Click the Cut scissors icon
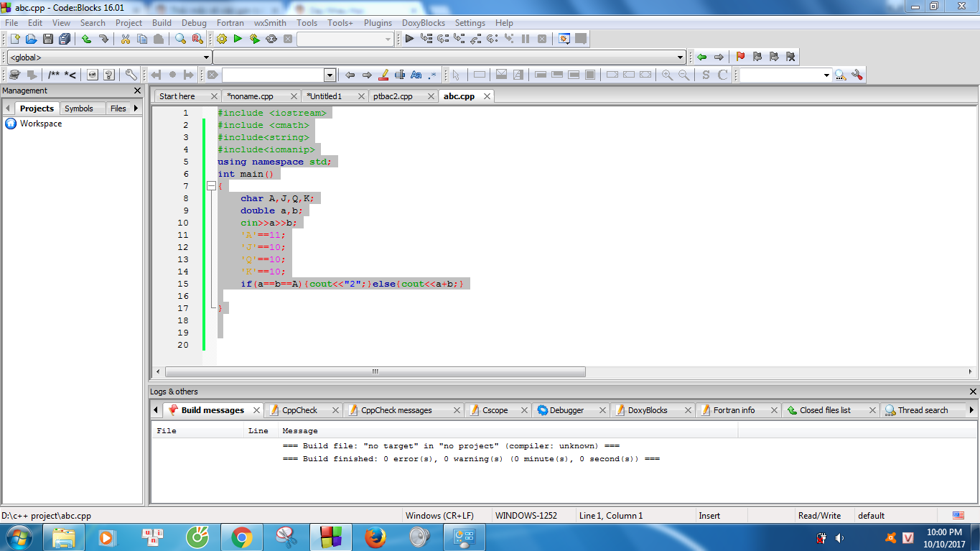The width and height of the screenshot is (980, 551). pos(125,39)
